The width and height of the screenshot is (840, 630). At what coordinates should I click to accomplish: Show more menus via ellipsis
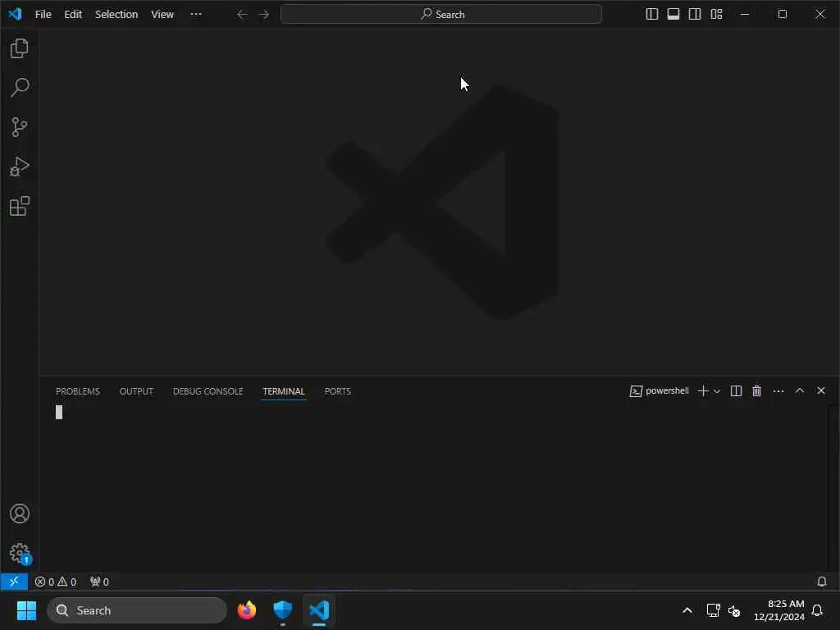pyautogui.click(x=196, y=15)
